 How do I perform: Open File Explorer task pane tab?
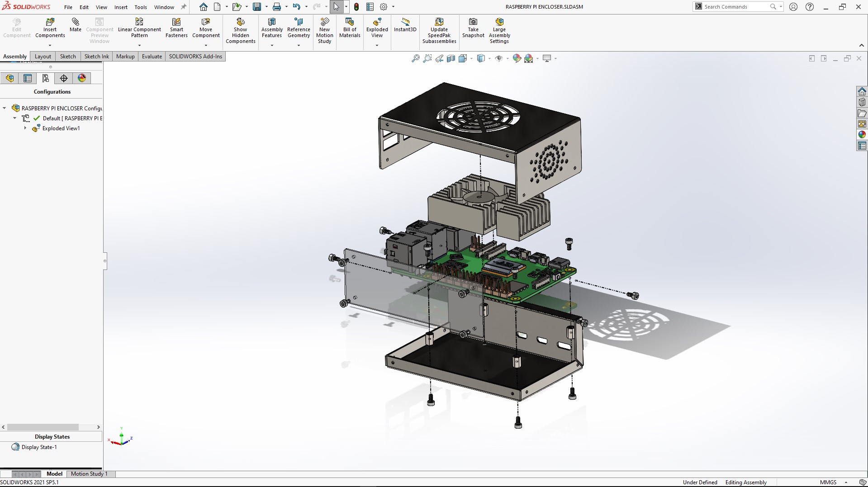862,113
